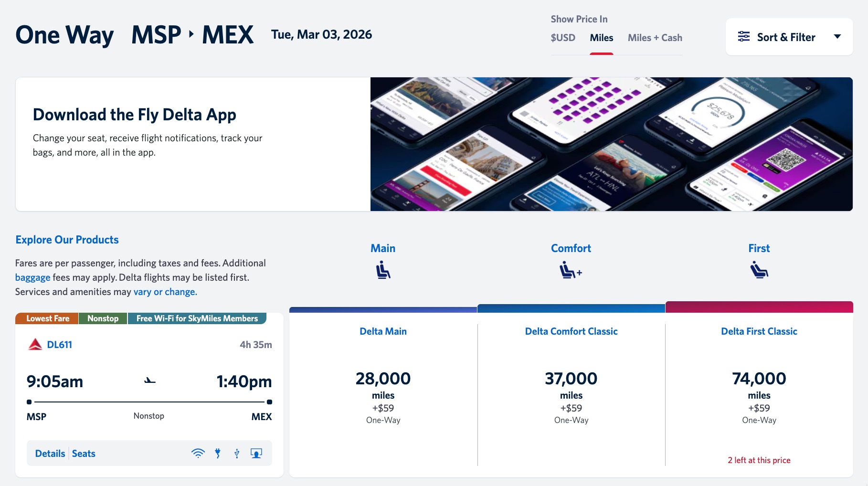Viewport: 868px width, 486px height.
Task: Click the Comfort seat-plus icon
Action: click(x=571, y=269)
